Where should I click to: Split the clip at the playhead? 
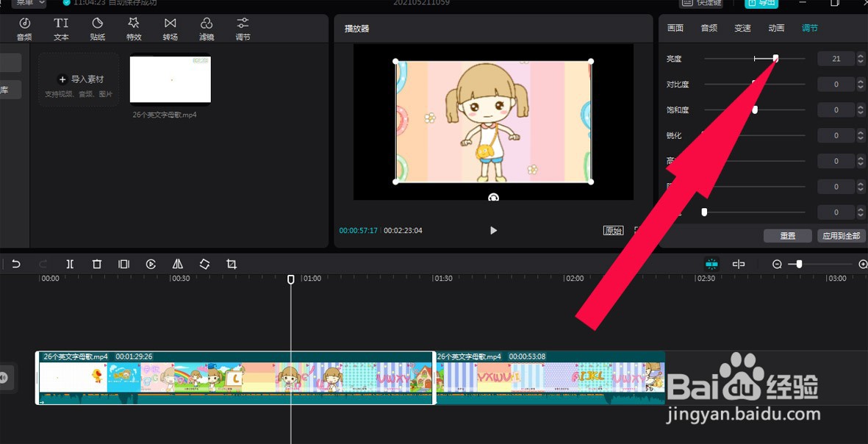tap(70, 265)
